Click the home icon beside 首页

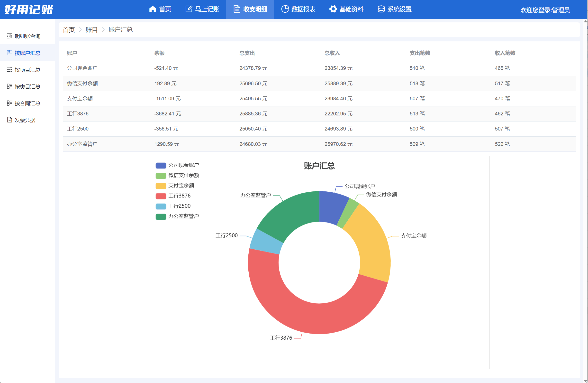153,9
